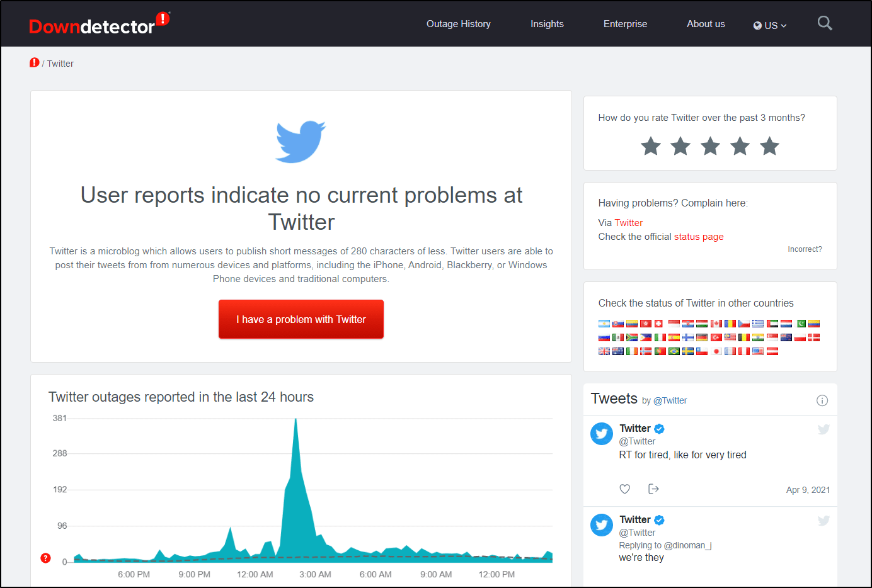Screen dimensions: 872x588
Task: Click the Downdetector logo
Action: (99, 23)
